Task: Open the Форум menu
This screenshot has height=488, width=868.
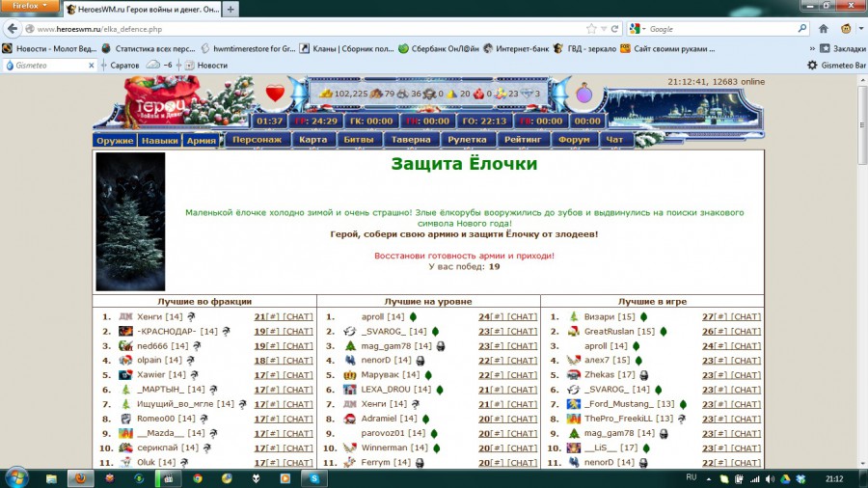Action: pyautogui.click(x=574, y=140)
